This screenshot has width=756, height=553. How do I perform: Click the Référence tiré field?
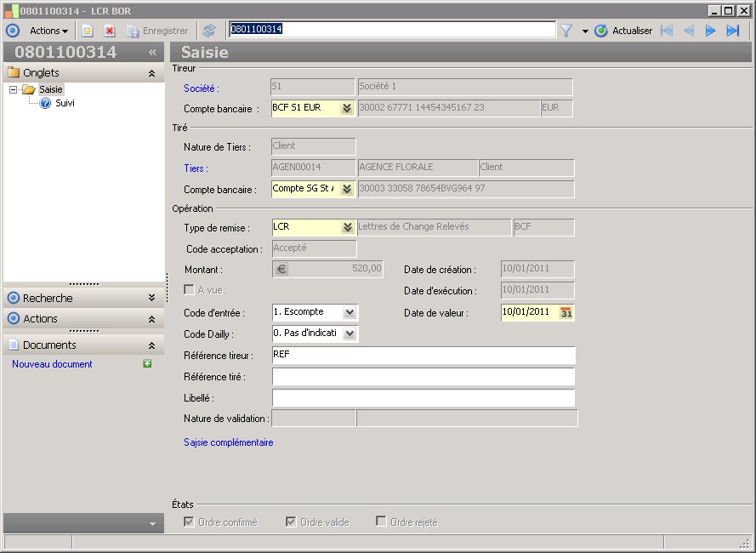click(x=423, y=376)
